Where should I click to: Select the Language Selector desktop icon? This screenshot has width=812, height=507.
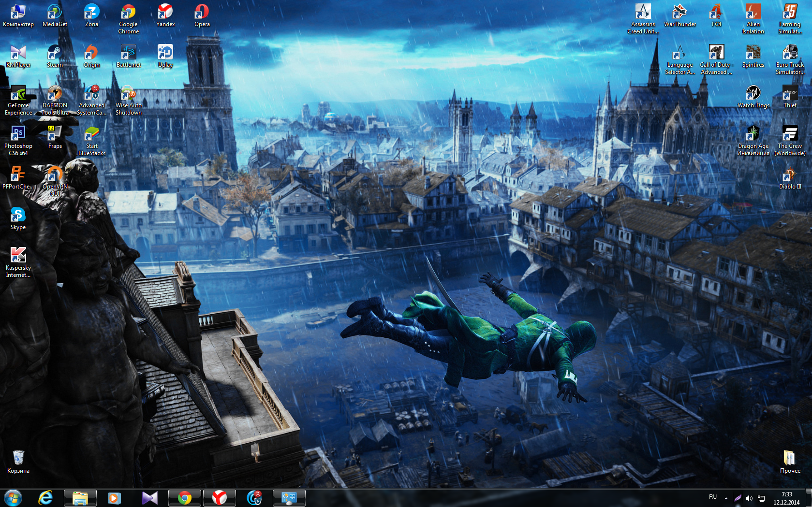679,59
